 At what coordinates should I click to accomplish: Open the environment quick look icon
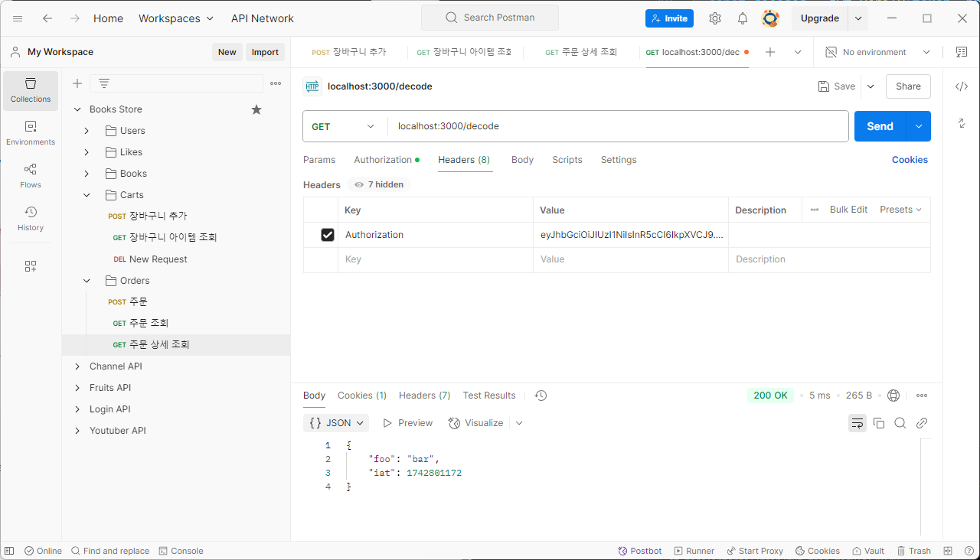click(962, 52)
